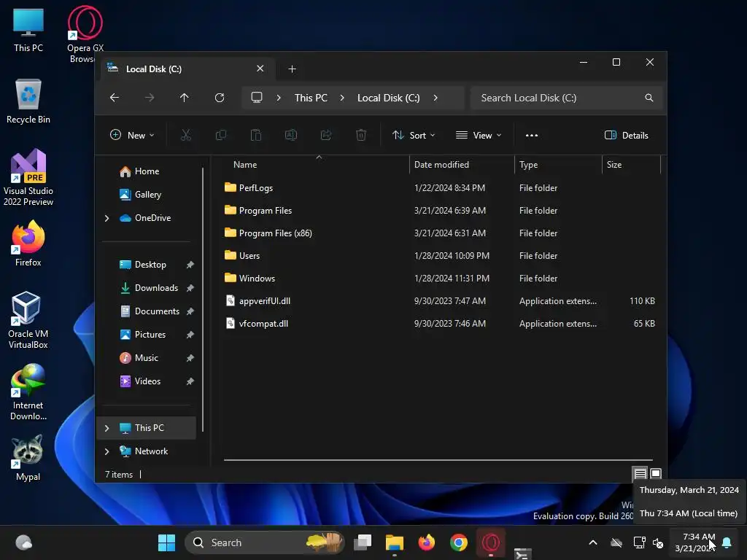Select Visual Studio 2022 Preview shortcut
This screenshot has height=560, width=747.
click(28, 178)
